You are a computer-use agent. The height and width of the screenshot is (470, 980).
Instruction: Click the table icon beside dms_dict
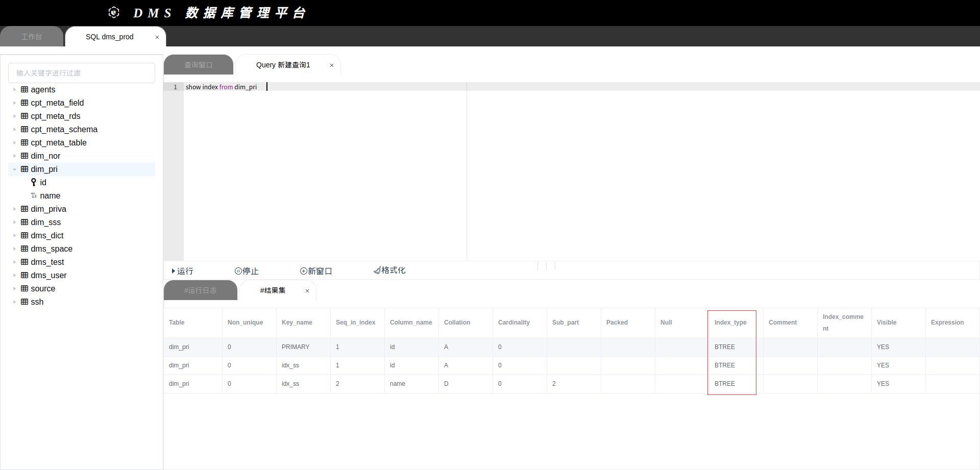(x=24, y=235)
